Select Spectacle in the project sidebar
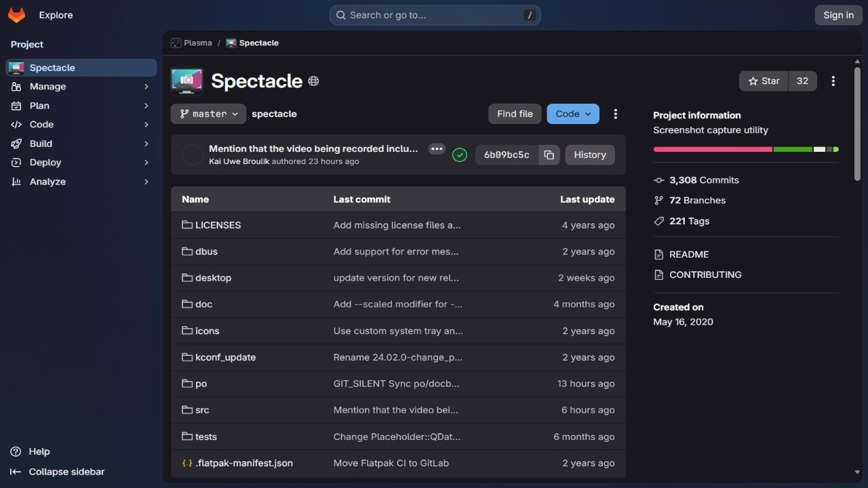 (x=81, y=68)
